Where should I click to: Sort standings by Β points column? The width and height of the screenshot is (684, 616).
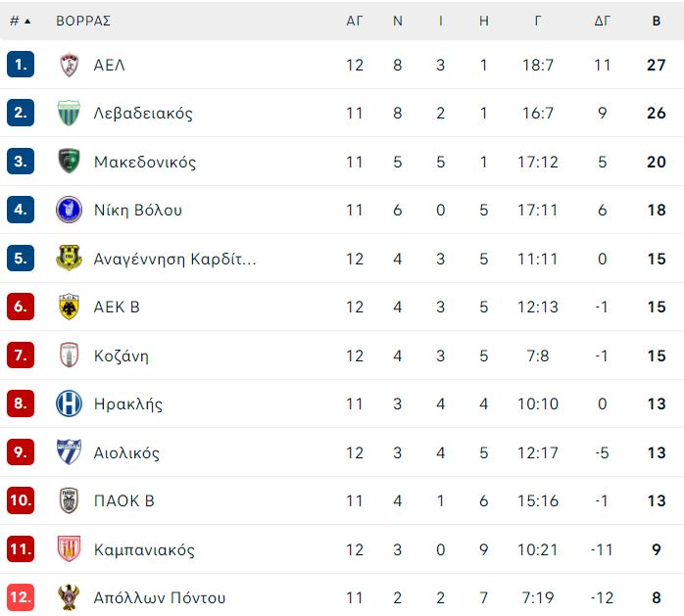[657, 21]
